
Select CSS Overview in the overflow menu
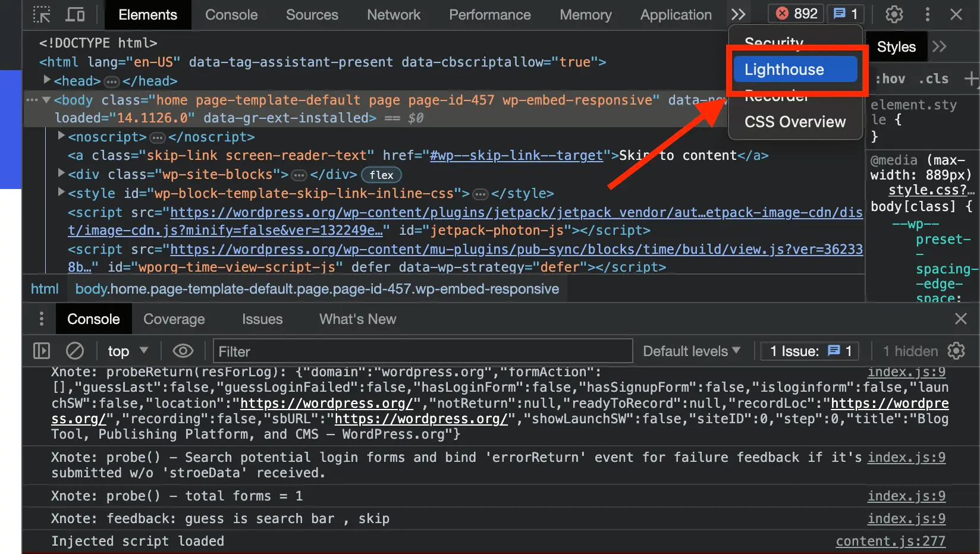point(796,122)
